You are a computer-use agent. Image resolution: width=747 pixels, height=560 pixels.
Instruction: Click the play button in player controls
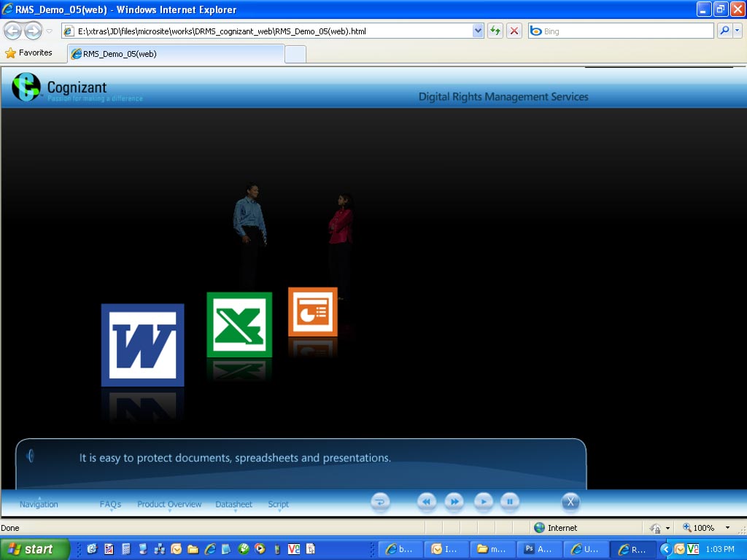(x=484, y=502)
